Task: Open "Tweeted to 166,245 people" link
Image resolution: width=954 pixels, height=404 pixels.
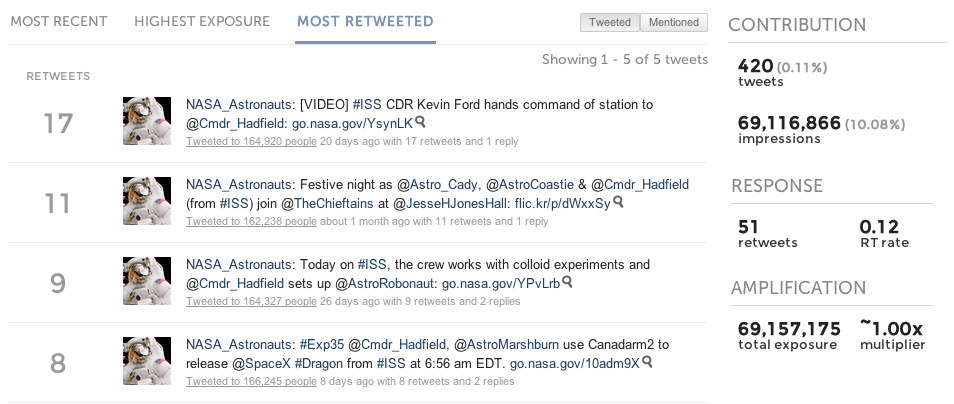Action: pyautogui.click(x=251, y=381)
